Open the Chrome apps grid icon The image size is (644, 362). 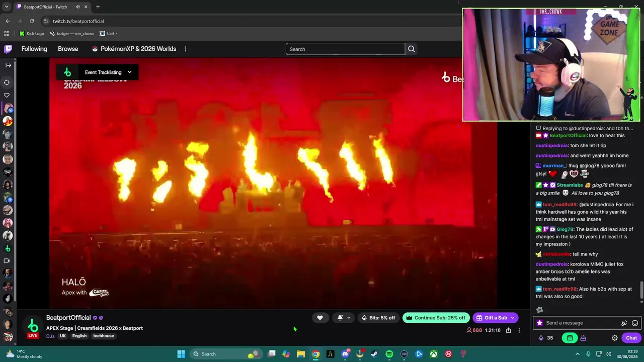[7, 34]
